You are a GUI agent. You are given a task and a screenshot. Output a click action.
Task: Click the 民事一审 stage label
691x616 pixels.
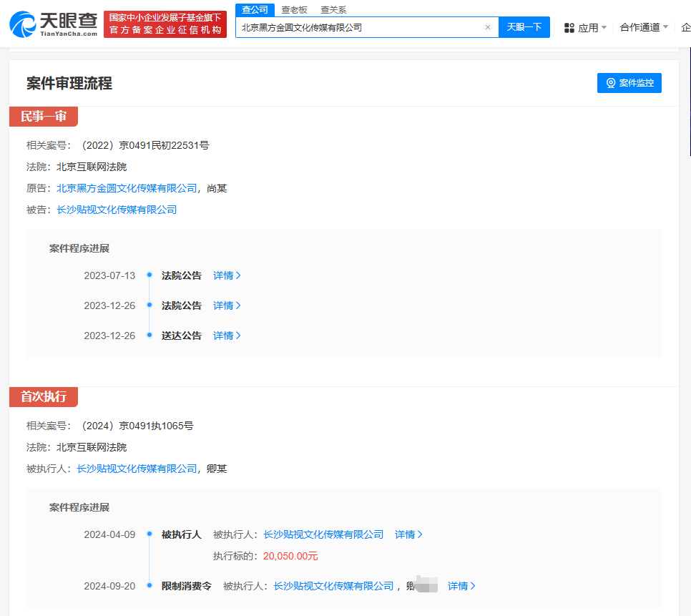[x=44, y=117]
